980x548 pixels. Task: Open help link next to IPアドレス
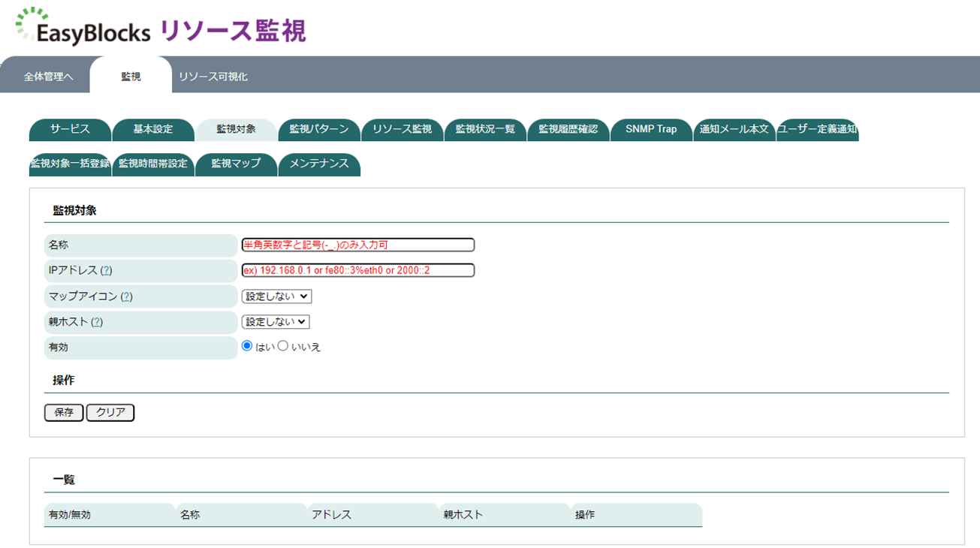pyautogui.click(x=106, y=270)
